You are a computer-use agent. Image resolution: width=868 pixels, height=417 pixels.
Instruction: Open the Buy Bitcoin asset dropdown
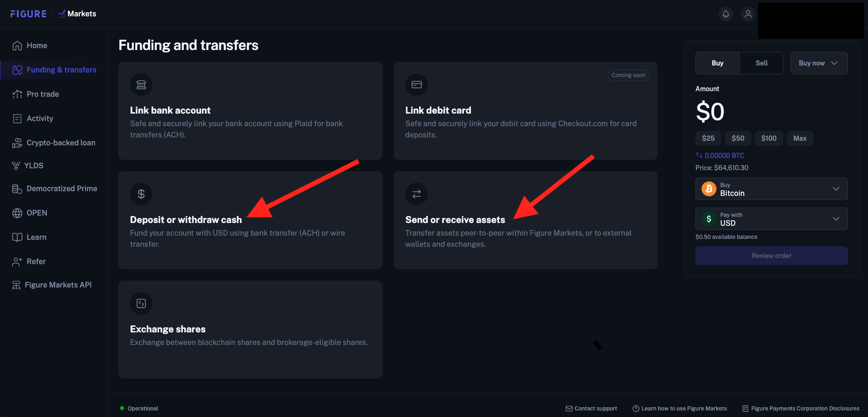coord(771,189)
